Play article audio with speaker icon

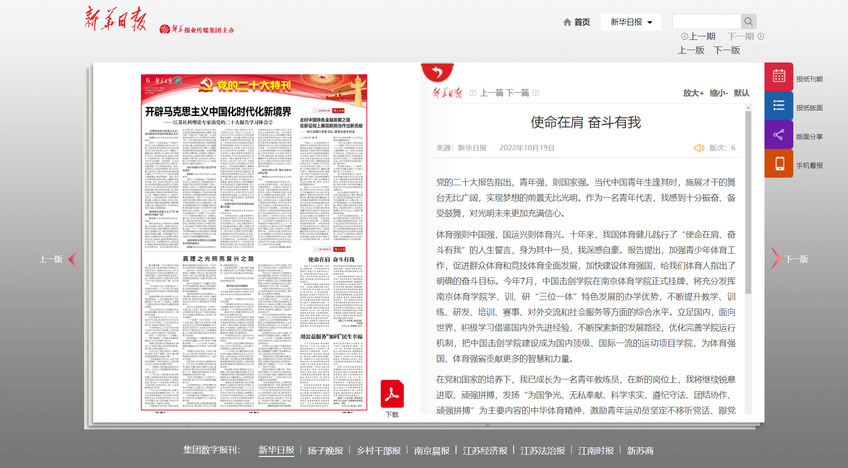[x=699, y=148]
